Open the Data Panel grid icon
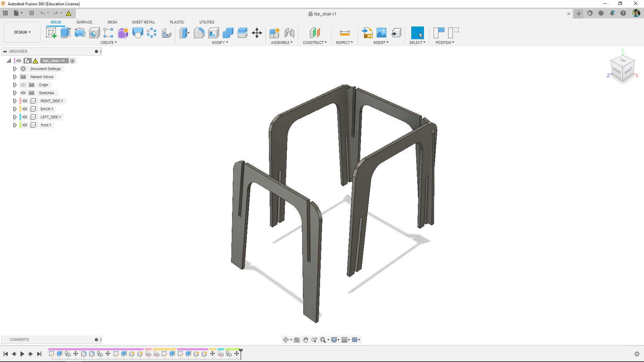Image resolution: width=644 pixels, height=362 pixels. pos(5,13)
